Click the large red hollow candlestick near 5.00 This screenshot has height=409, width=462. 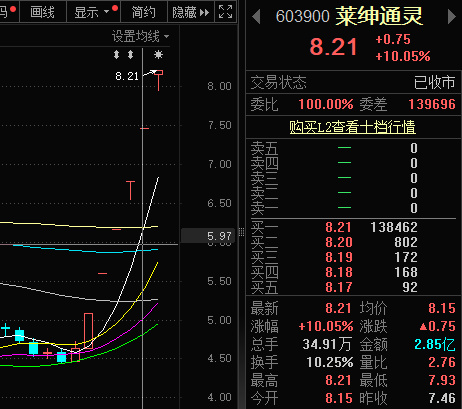[88, 330]
